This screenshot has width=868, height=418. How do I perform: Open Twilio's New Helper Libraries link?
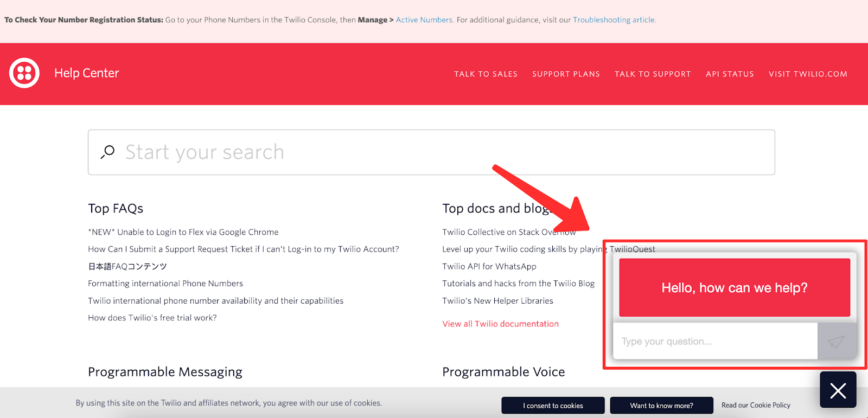point(497,301)
